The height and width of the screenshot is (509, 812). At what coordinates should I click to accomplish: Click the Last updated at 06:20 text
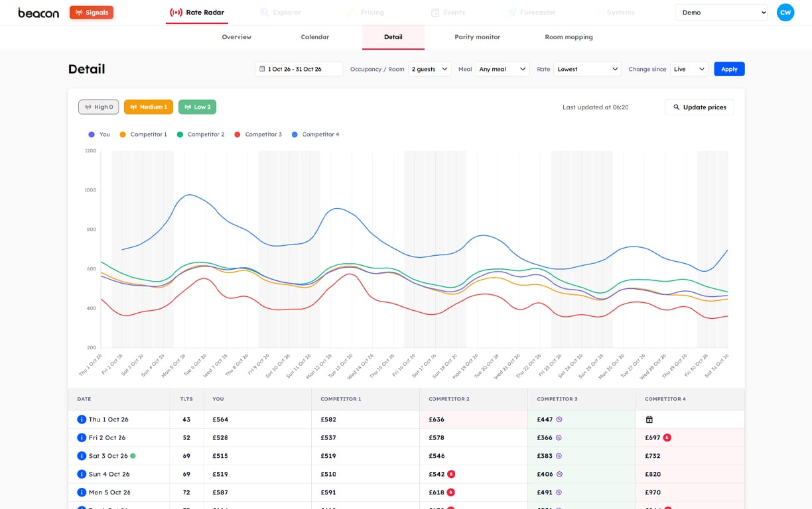595,107
